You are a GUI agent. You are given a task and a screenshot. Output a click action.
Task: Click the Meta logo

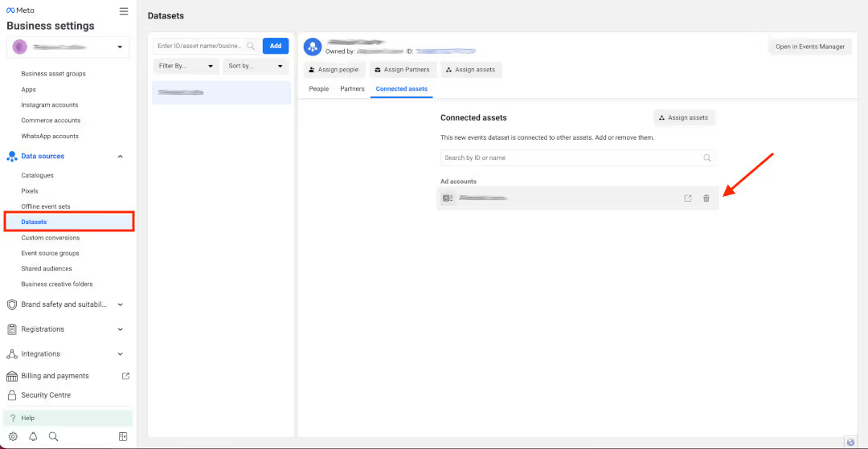click(20, 10)
